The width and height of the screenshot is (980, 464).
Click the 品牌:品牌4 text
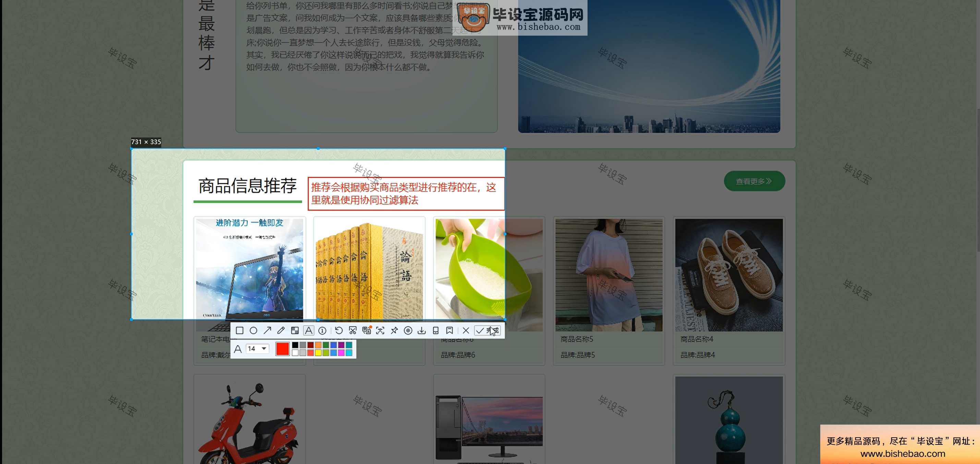pyautogui.click(x=697, y=355)
